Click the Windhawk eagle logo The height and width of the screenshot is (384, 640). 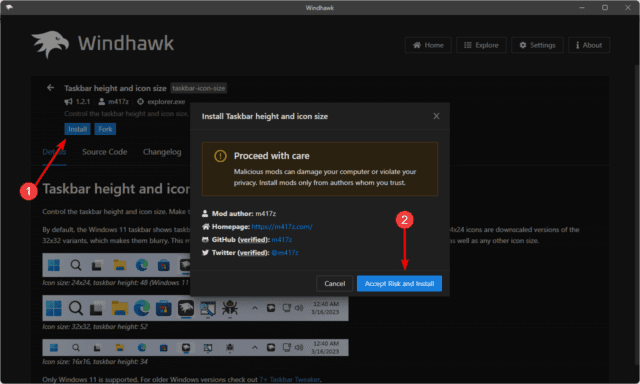click(x=50, y=44)
